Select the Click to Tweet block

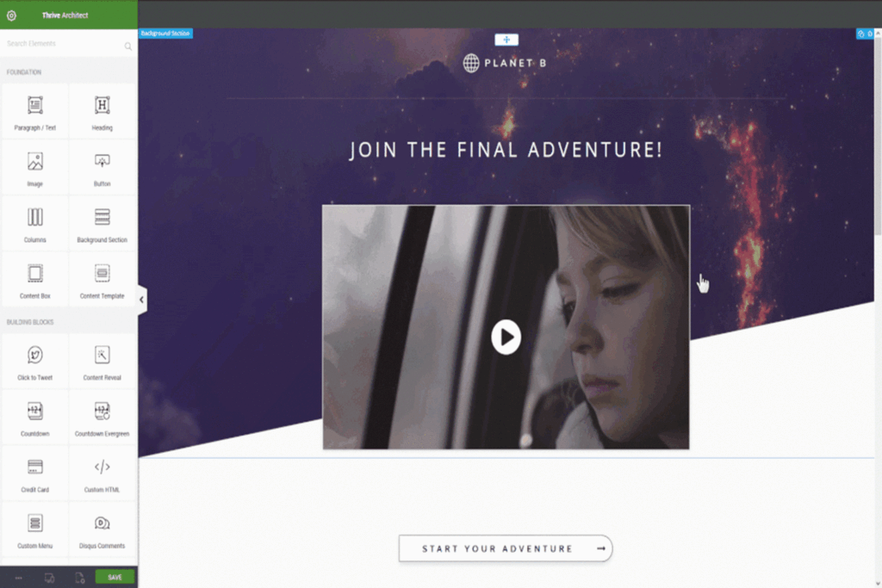[x=34, y=362]
